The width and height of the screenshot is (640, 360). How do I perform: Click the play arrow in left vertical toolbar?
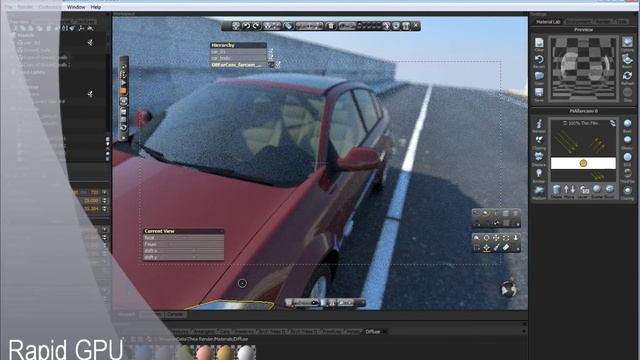(x=124, y=83)
